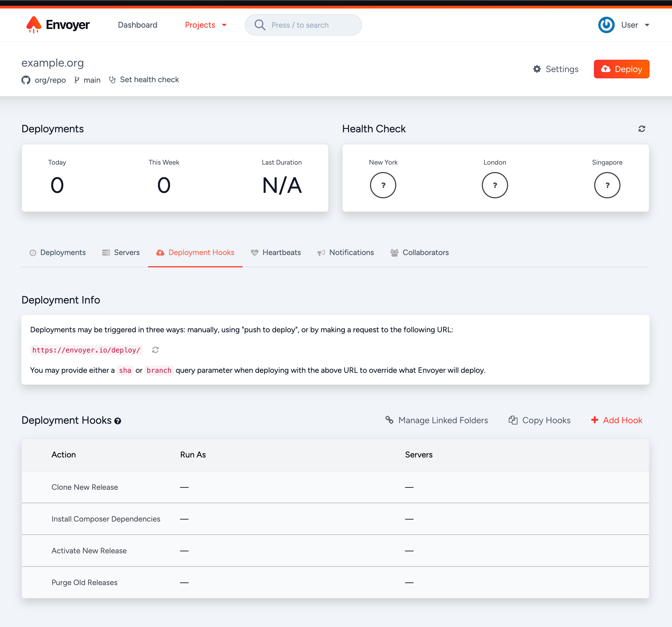Refresh the Health Check panel
Screen dimensions: 672x627
point(642,129)
